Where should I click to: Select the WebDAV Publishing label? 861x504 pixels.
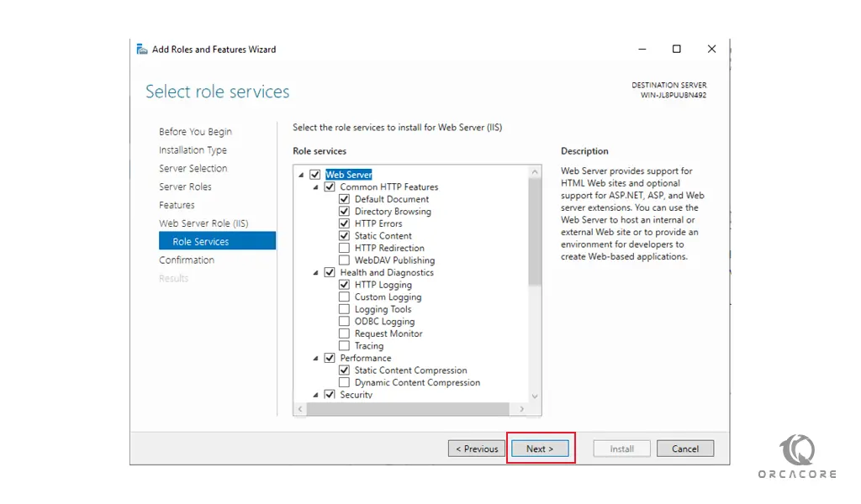(x=395, y=260)
